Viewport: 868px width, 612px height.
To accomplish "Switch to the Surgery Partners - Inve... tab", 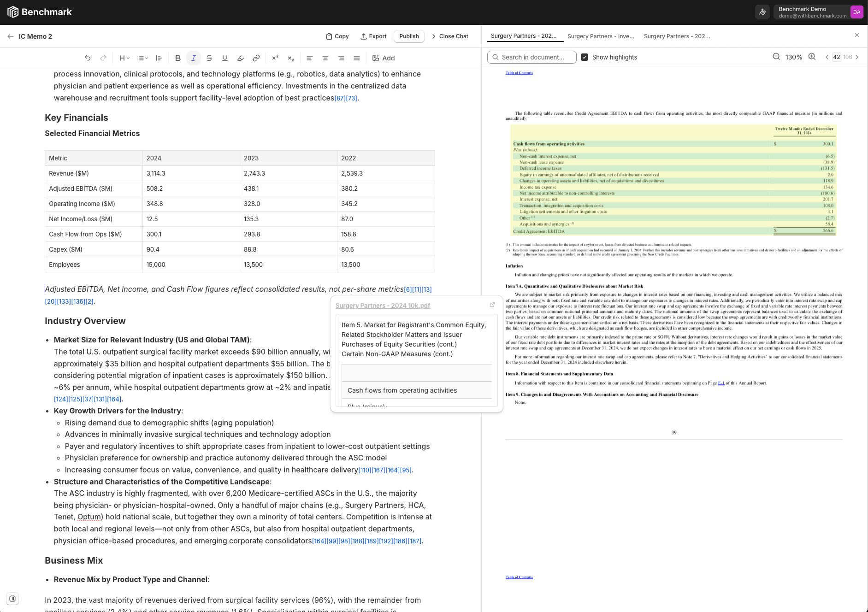I will [601, 36].
